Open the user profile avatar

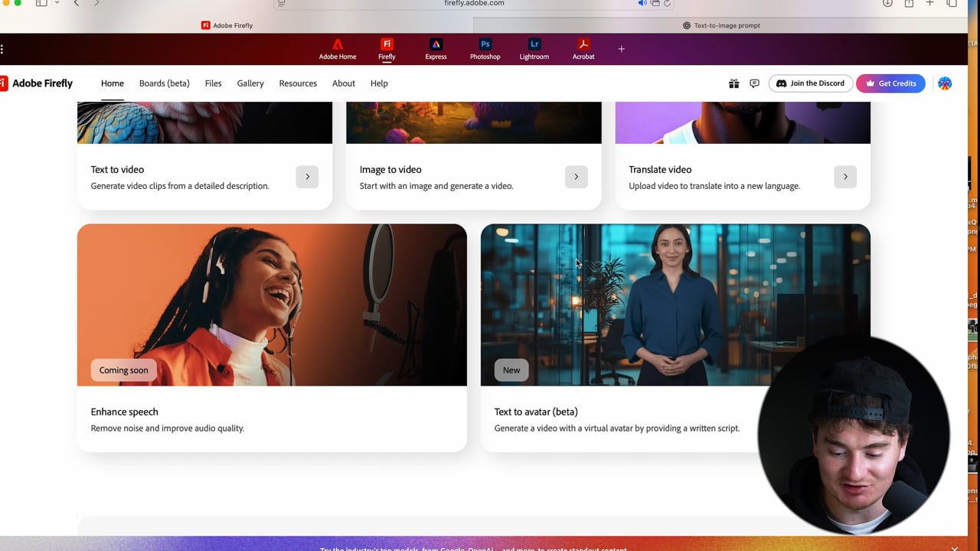(945, 83)
